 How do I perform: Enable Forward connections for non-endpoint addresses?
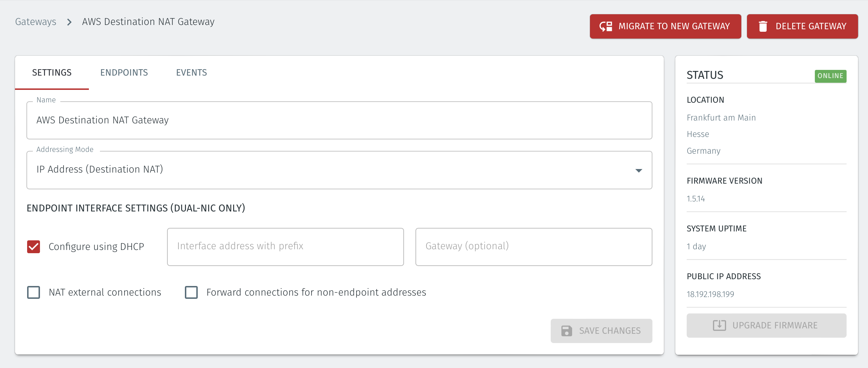click(192, 292)
